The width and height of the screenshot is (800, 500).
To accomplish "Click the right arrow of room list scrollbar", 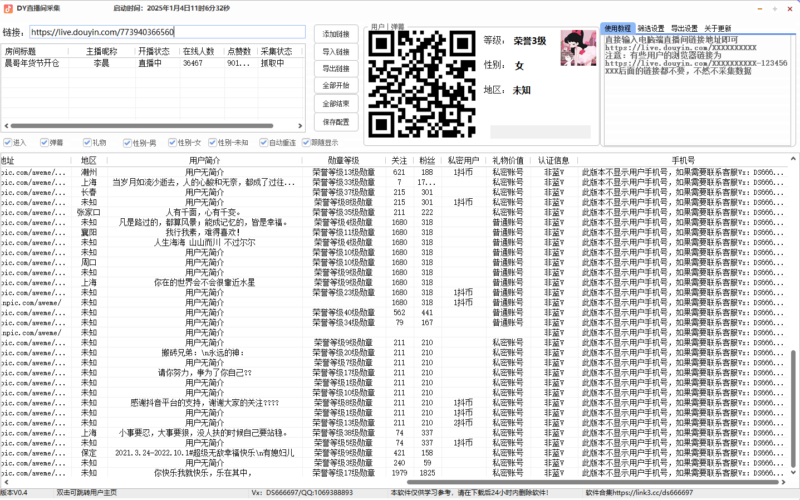I will 300,126.
